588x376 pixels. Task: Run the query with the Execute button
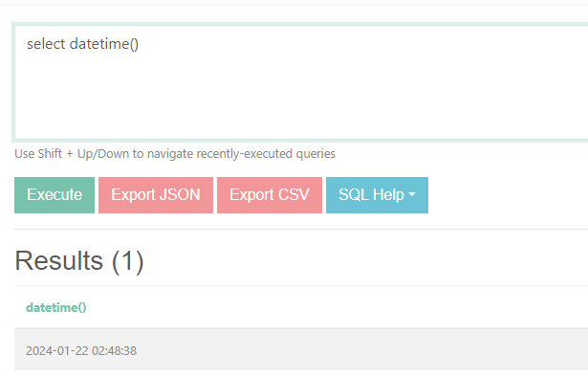pos(54,195)
